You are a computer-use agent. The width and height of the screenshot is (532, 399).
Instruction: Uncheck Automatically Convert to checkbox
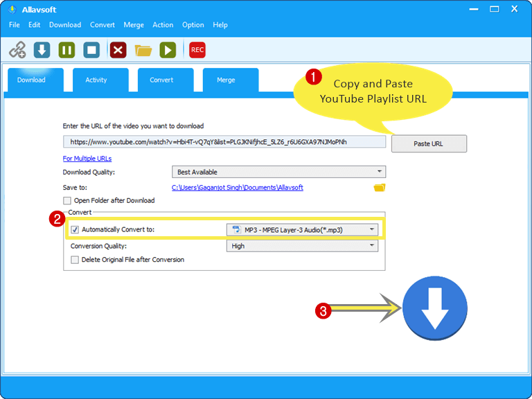point(75,230)
